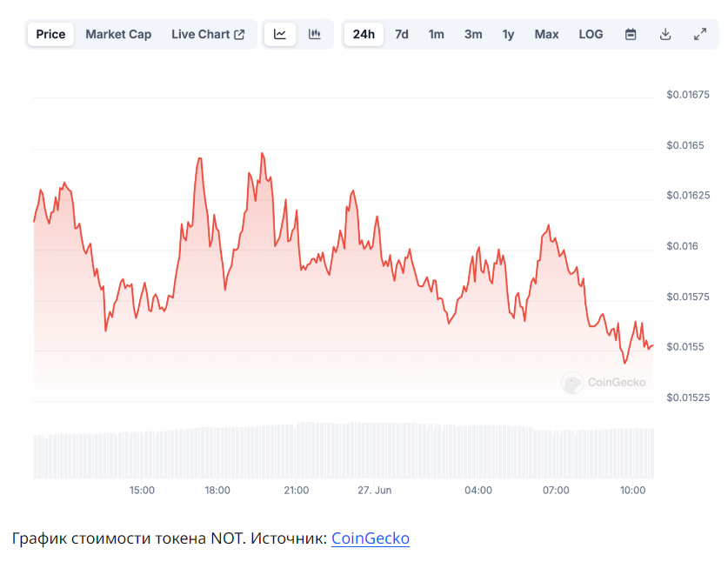Expand chart to fullscreen
728x575 pixels.
700,35
